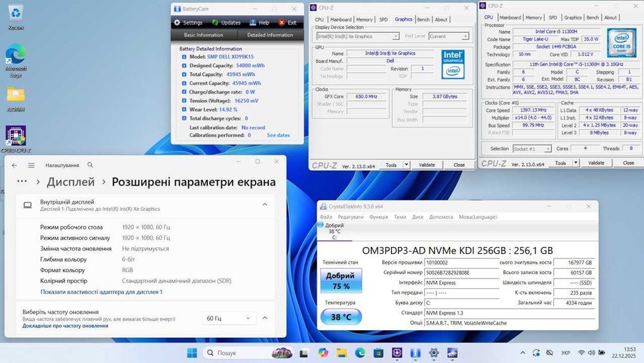Collapse the refresh rate section chevron
Screen dimensions: 644x363
coord(265,318)
